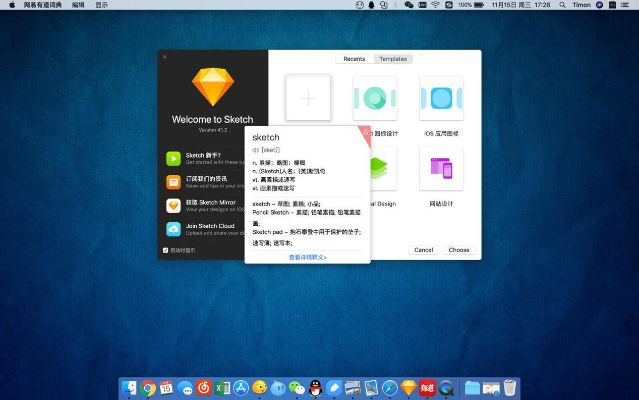The width and height of the screenshot is (639, 400).
Task: Open NetEase Cloud Music in the dock
Action: (x=204, y=388)
